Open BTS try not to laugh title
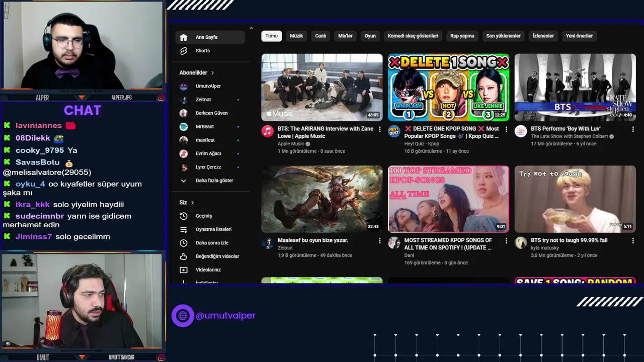This screenshot has height=362, width=644. pos(569,240)
